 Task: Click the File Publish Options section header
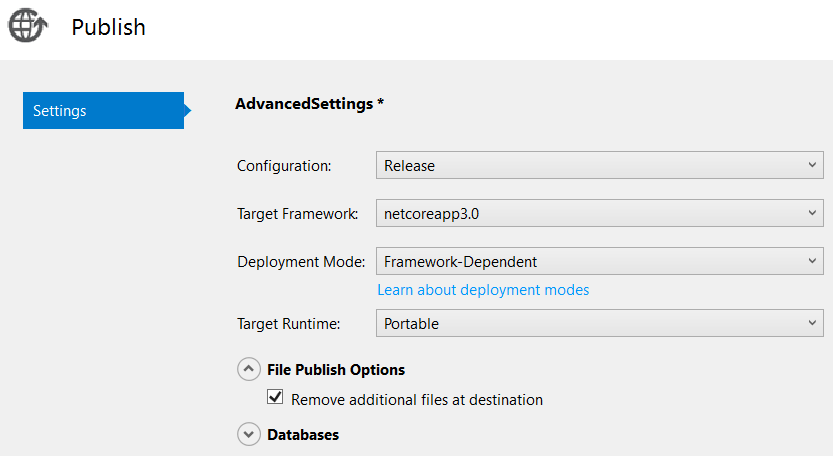[x=336, y=370]
